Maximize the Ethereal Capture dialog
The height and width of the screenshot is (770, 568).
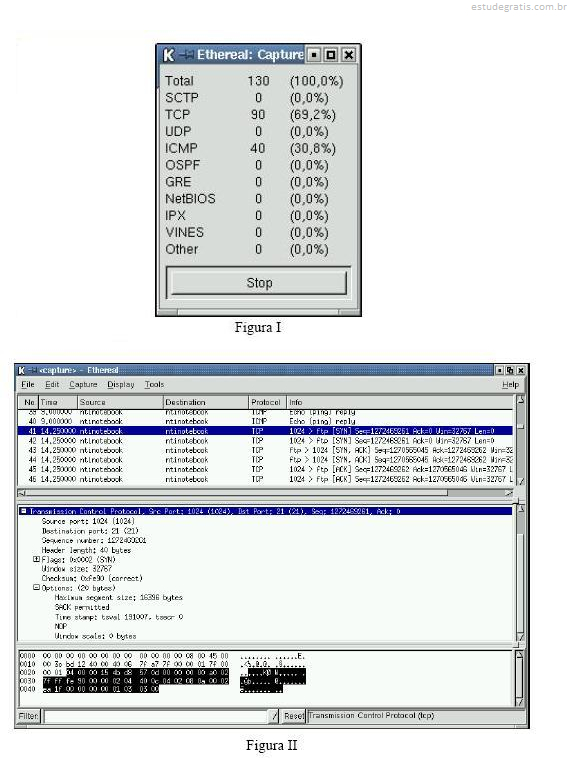pyautogui.click(x=331, y=55)
